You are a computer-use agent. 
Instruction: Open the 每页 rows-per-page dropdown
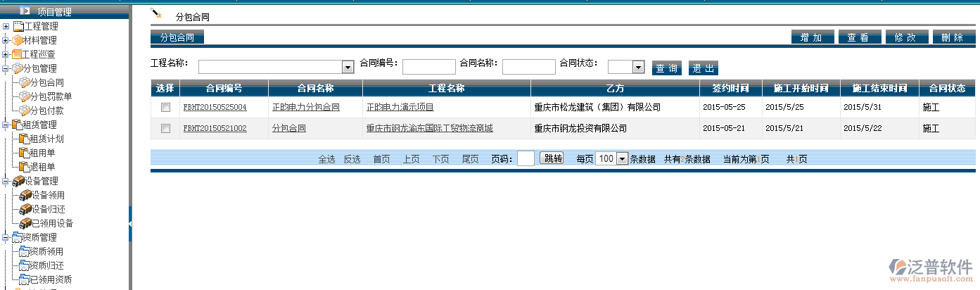coord(621,159)
